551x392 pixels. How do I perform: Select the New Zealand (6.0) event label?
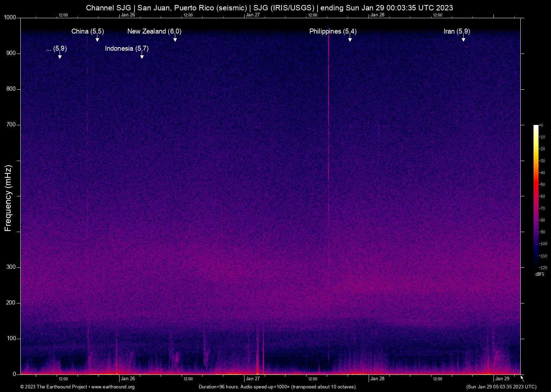pyautogui.click(x=154, y=31)
